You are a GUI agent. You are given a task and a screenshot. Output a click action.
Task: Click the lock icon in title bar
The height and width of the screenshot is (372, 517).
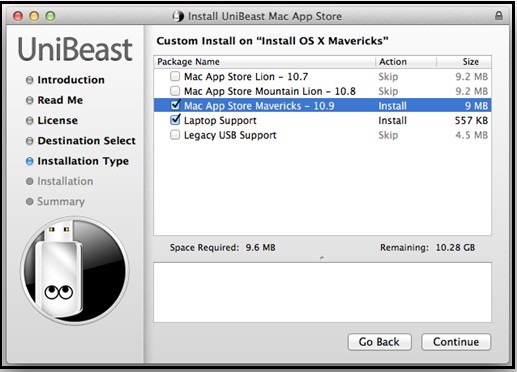498,15
